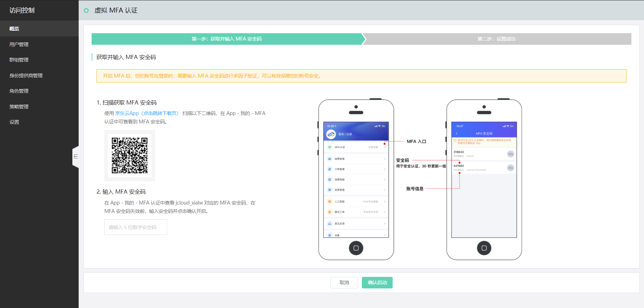The width and height of the screenshot is (644, 308).
Task: Click the 安全码 label in the illustration
Action: click(x=402, y=160)
